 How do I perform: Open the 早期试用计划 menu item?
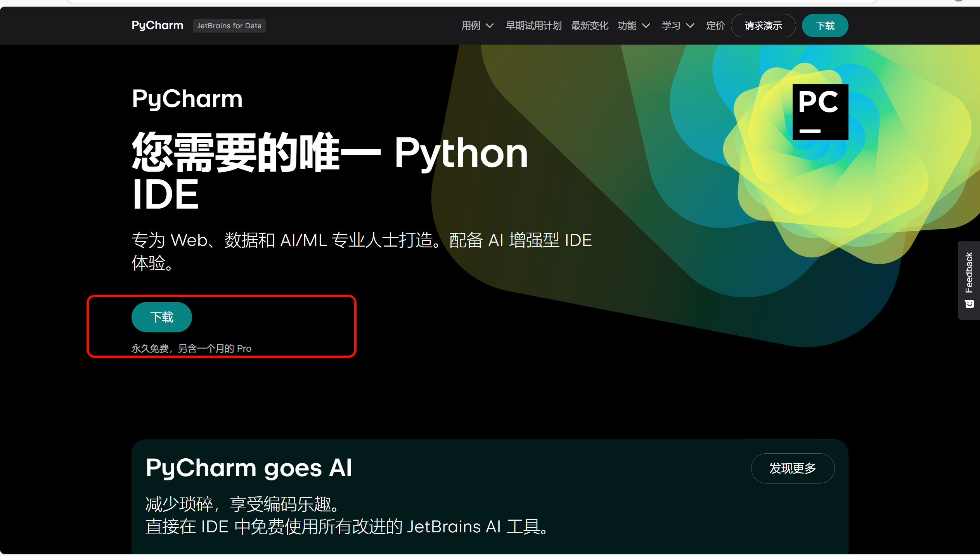pyautogui.click(x=533, y=26)
